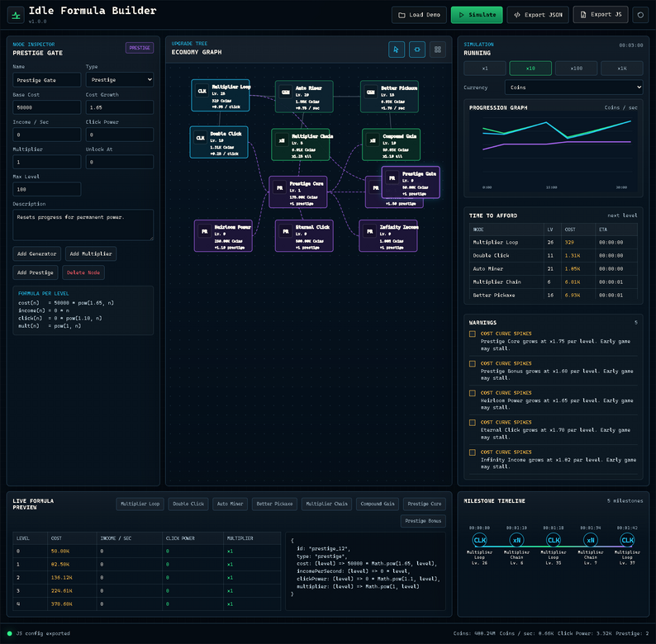Click the PRESTIGE badge in Node Inspector

(x=140, y=48)
